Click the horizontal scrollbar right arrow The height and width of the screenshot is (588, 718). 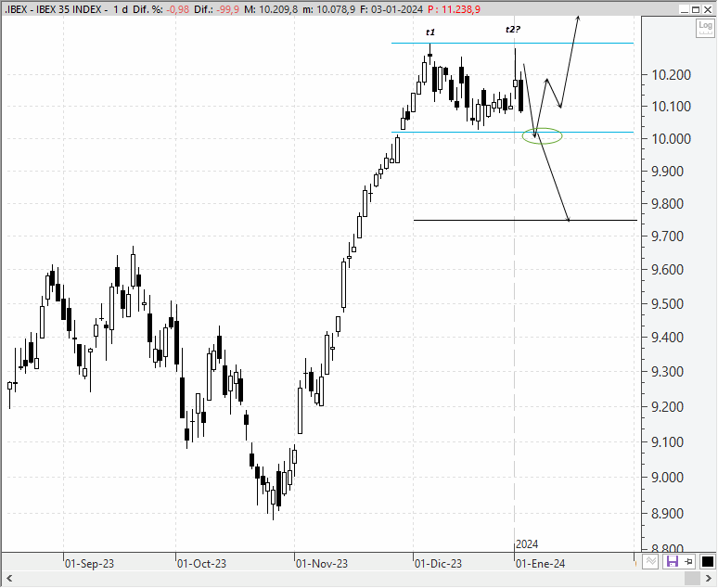tap(708, 579)
